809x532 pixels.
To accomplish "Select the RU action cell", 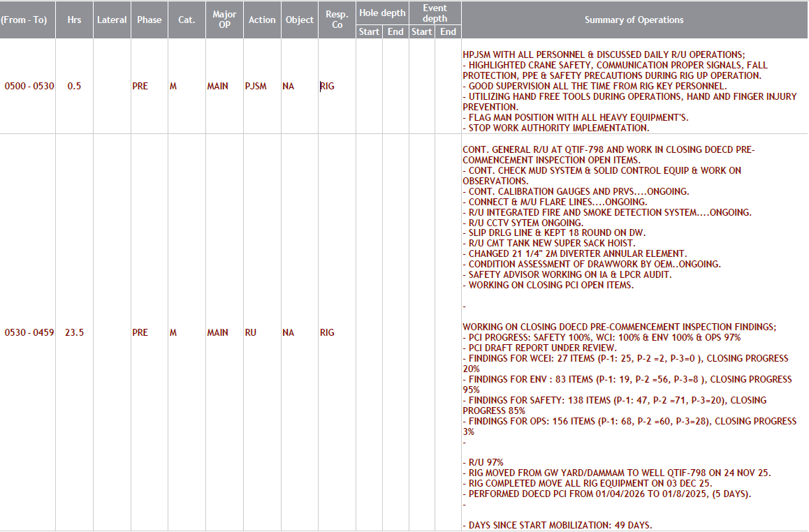I will pos(250,333).
